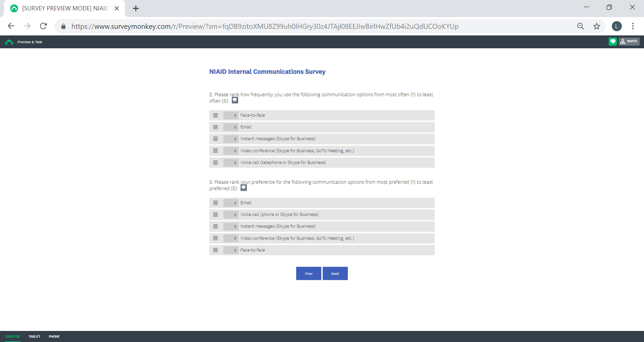Screen dimensions: 644x342
Task: Switch to the TABLET preview tab
Action: [34, 336]
